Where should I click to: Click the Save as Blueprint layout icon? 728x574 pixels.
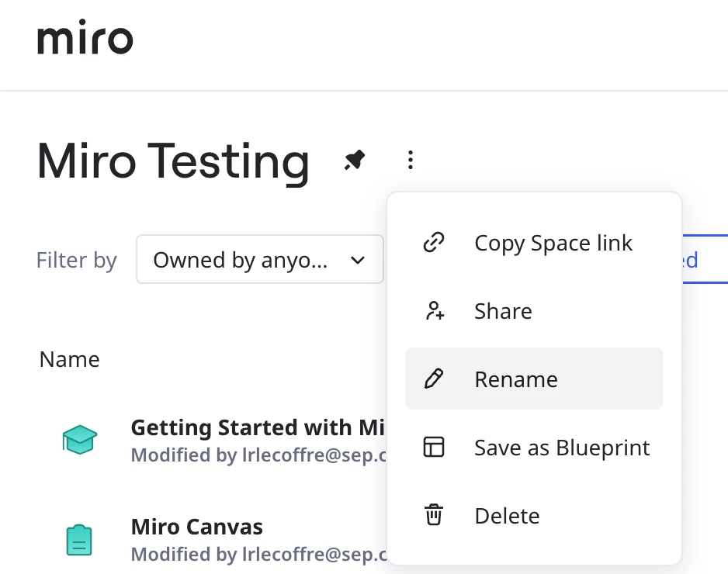point(434,448)
